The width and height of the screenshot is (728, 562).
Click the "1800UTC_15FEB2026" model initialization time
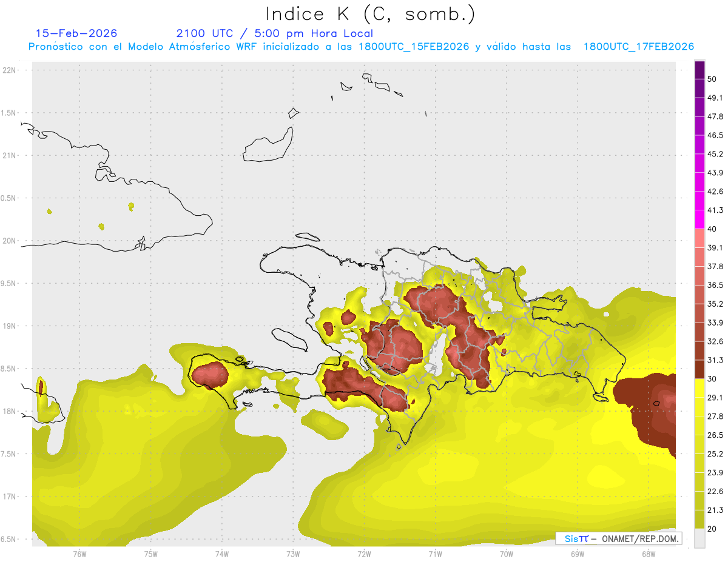pyautogui.click(x=414, y=47)
